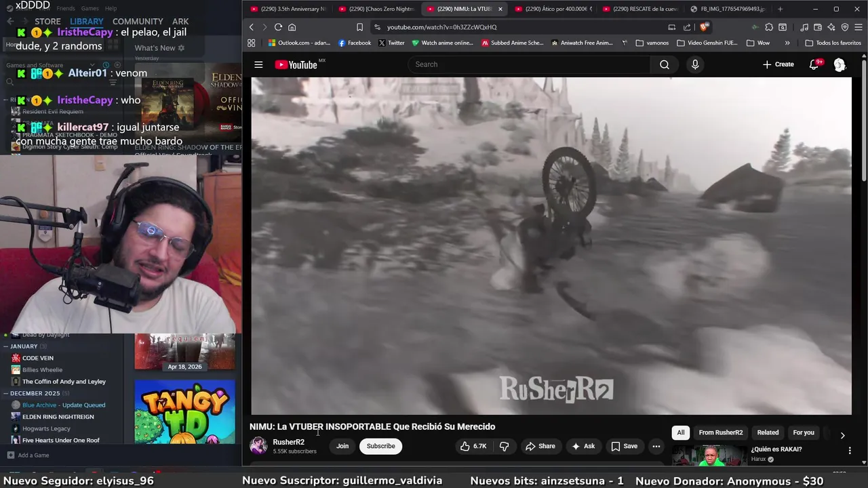Search with voice using the microphone icon
Screen dimensions: 868x488
coord(695,64)
